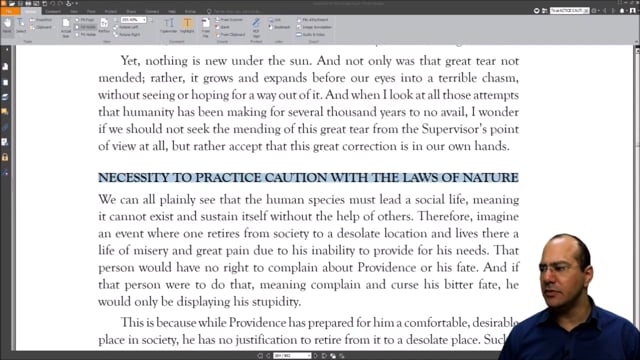
Task: Create a PDF From File
Action: pyautogui.click(x=206, y=28)
